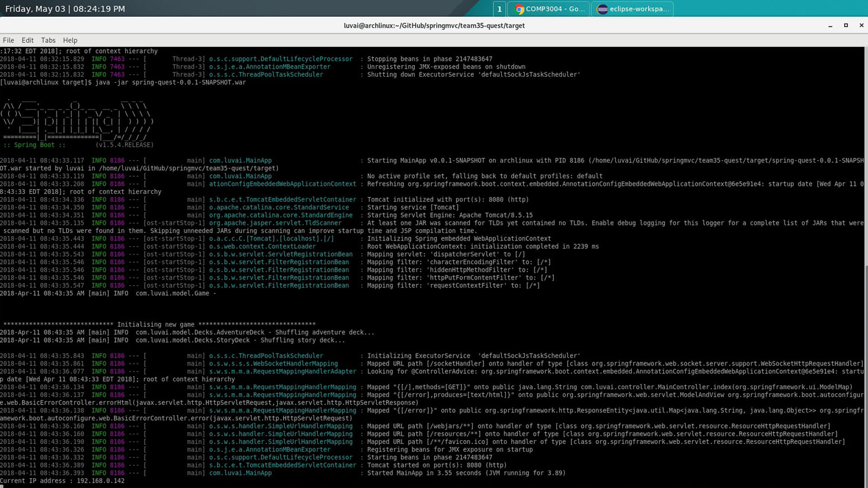Image resolution: width=868 pixels, height=488 pixels.
Task: Select workspace 1 indicator
Action: [499, 9]
